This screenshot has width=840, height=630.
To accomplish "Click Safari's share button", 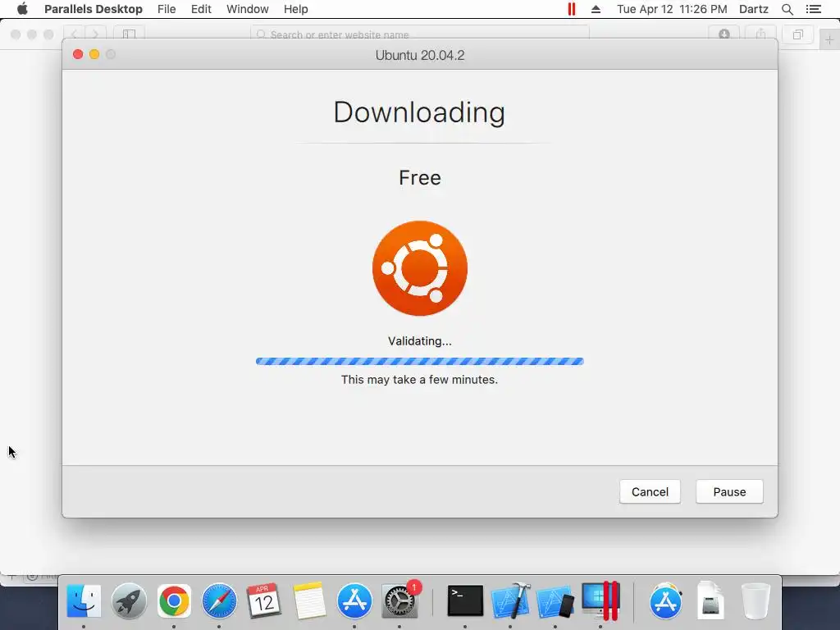I will [760, 34].
